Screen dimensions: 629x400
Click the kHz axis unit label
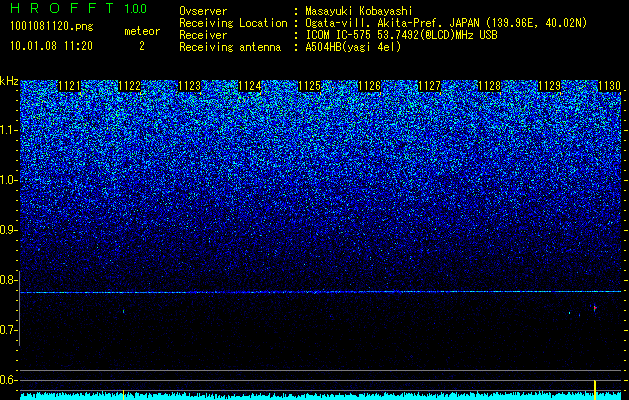click(9, 81)
